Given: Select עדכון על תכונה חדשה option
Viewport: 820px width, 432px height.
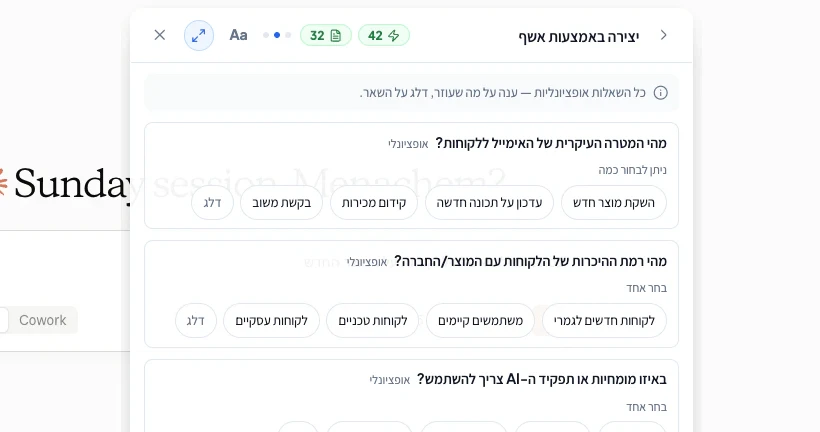Looking at the screenshot, I should click(x=489, y=202).
